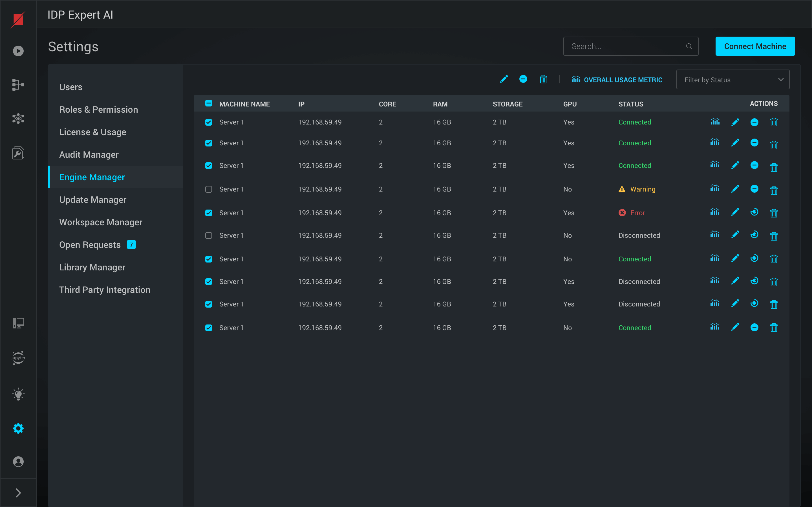Click the Connect Machine button
The image size is (812, 507).
click(x=754, y=46)
